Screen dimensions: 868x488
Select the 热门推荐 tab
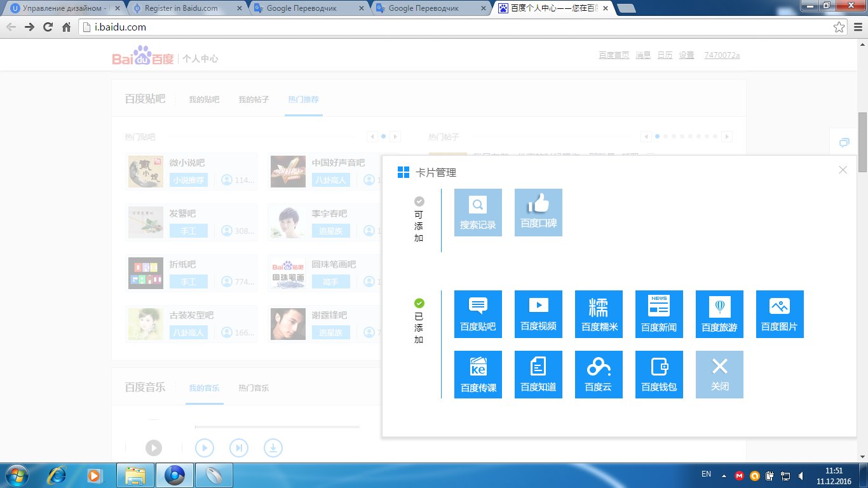[x=303, y=100]
